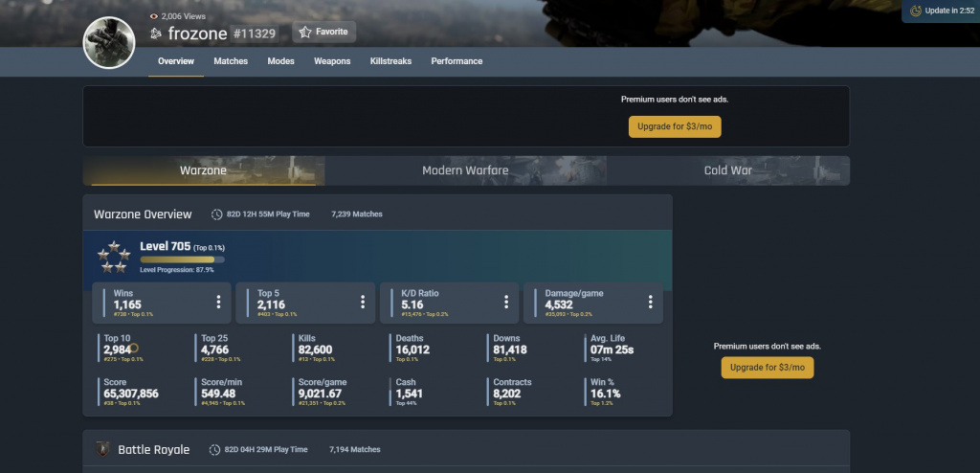Click the Score/game value 9,021.67
This screenshot has height=473, width=980.
tap(320, 394)
